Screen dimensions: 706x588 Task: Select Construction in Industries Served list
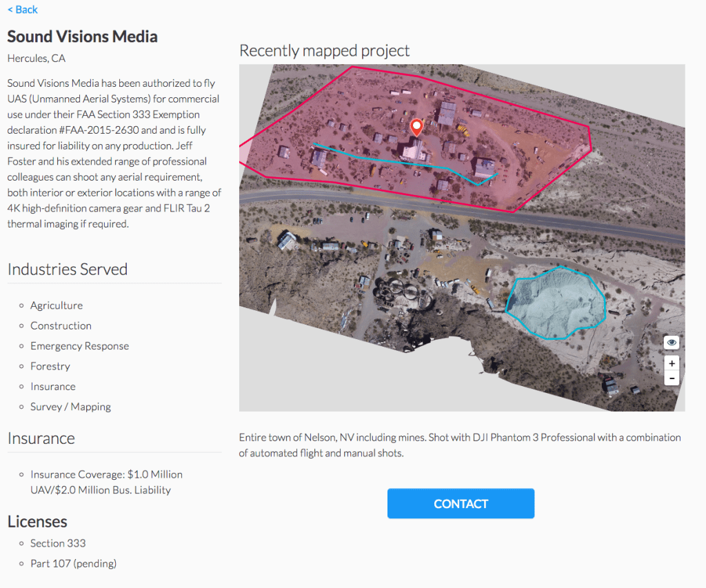point(61,325)
